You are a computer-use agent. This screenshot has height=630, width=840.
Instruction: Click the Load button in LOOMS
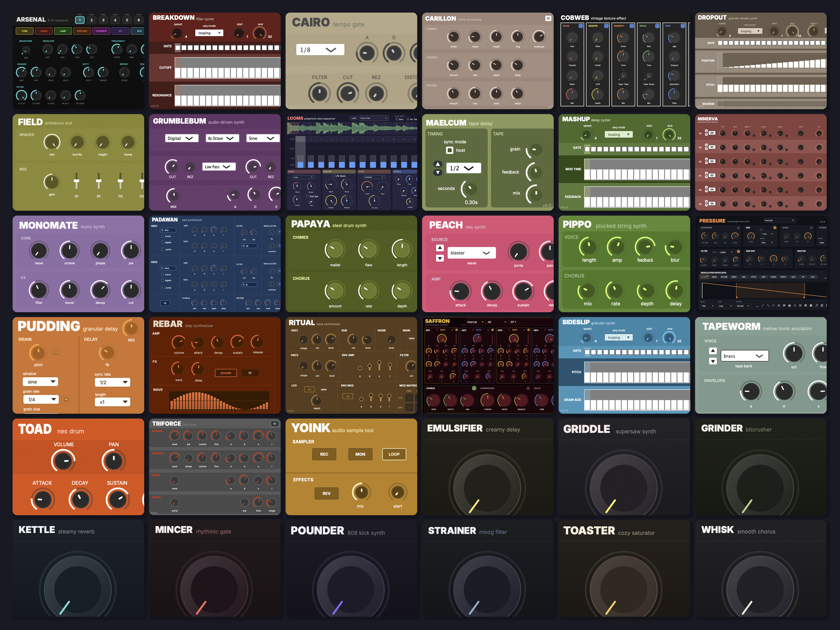pos(354,119)
